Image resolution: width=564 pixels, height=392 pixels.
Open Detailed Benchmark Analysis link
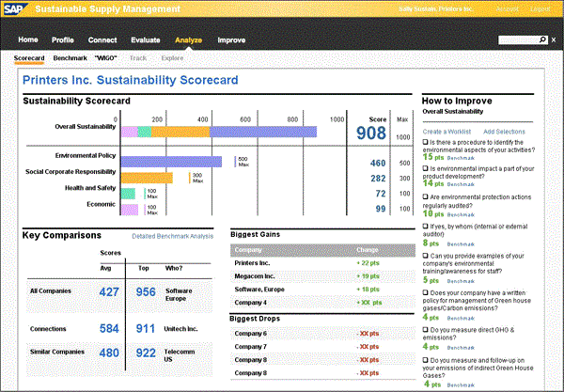pos(173,236)
